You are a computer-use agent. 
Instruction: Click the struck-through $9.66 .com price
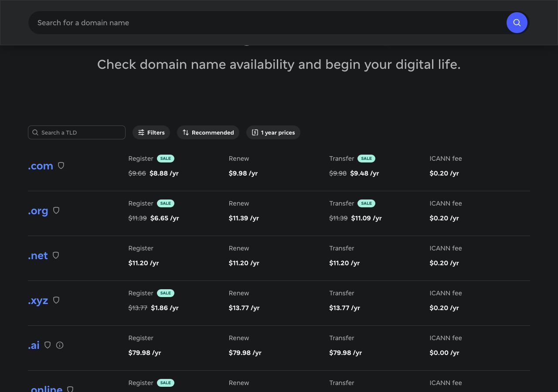137,173
